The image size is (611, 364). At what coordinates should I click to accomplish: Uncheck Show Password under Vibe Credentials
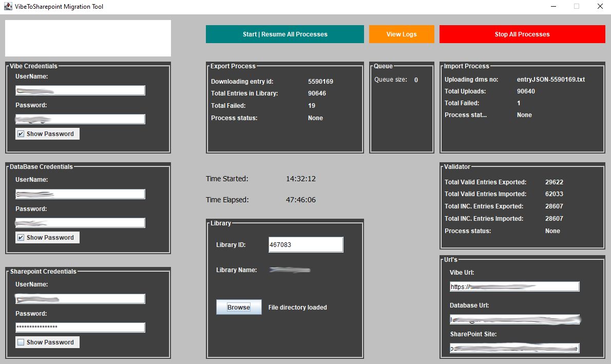21,134
